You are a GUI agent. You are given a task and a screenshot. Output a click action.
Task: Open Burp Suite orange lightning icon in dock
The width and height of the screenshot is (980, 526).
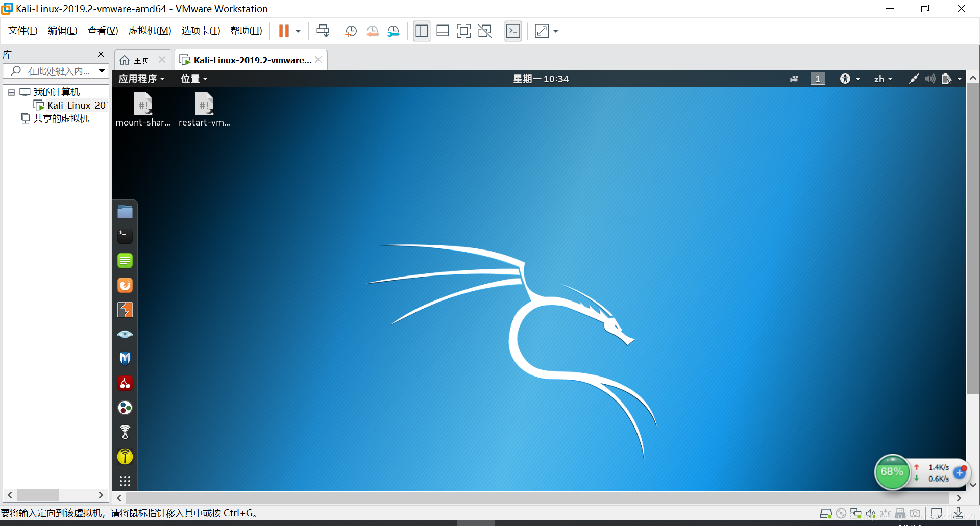[125, 310]
